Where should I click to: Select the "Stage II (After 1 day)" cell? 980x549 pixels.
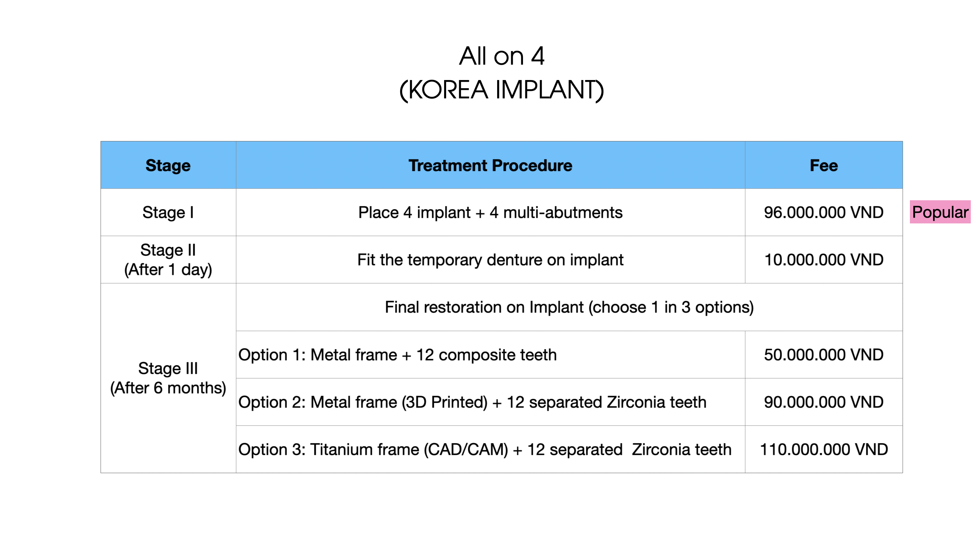[168, 260]
